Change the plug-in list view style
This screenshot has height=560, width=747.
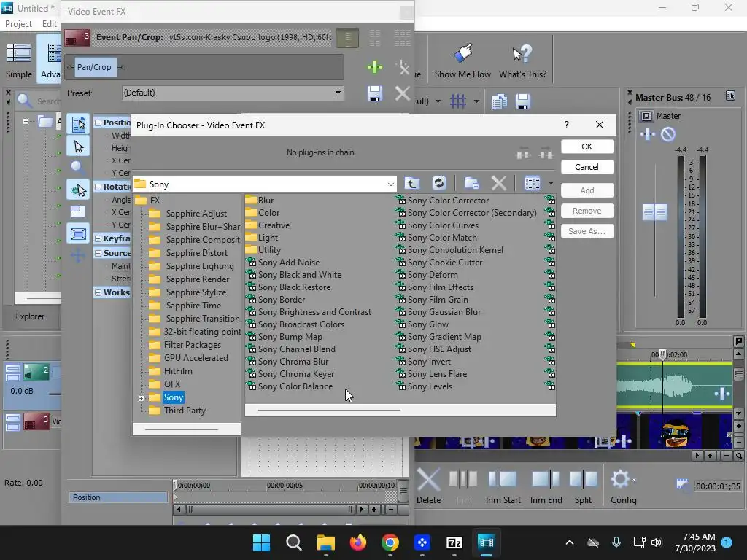click(532, 183)
